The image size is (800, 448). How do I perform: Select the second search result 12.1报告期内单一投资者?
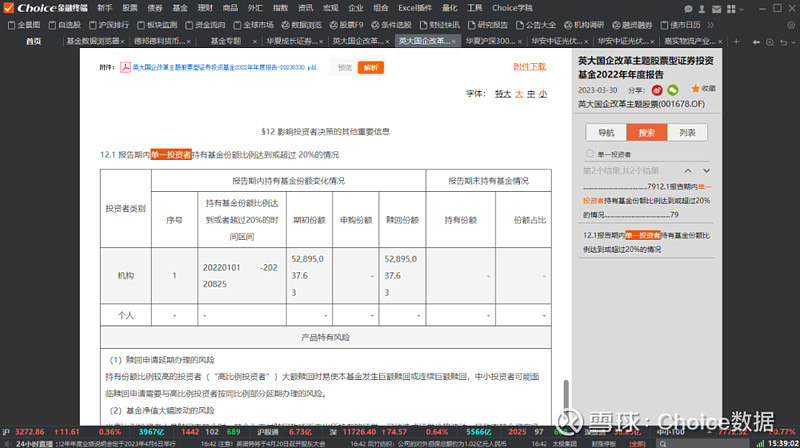[646, 242]
